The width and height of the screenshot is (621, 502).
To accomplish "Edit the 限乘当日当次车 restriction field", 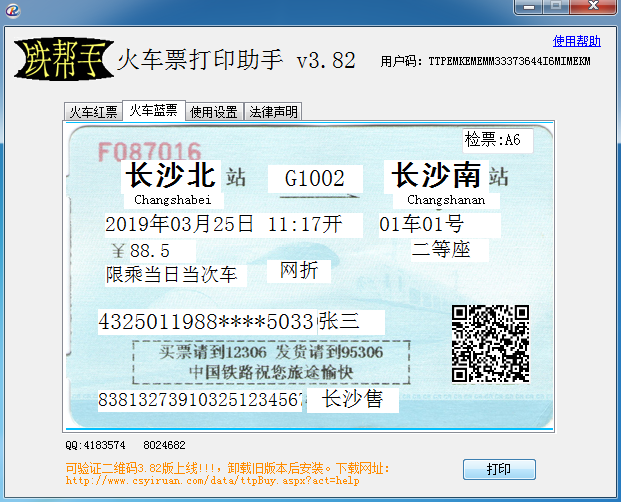I will coord(176,275).
